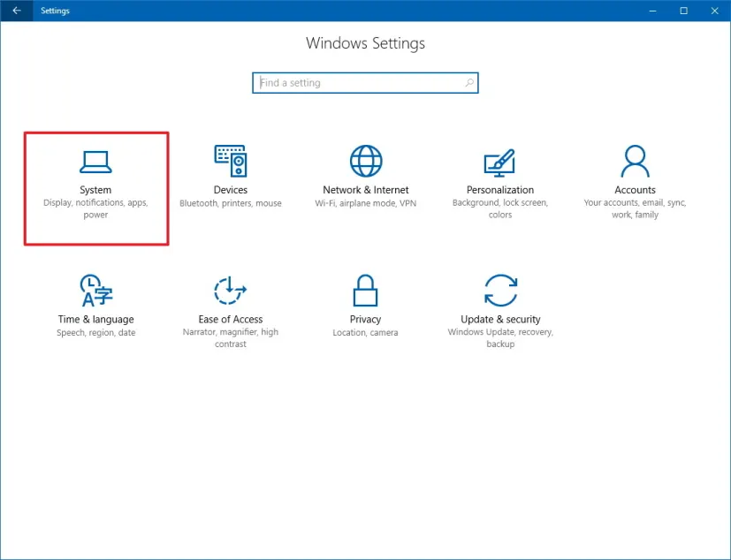Click the Network & Internet label

pos(366,190)
